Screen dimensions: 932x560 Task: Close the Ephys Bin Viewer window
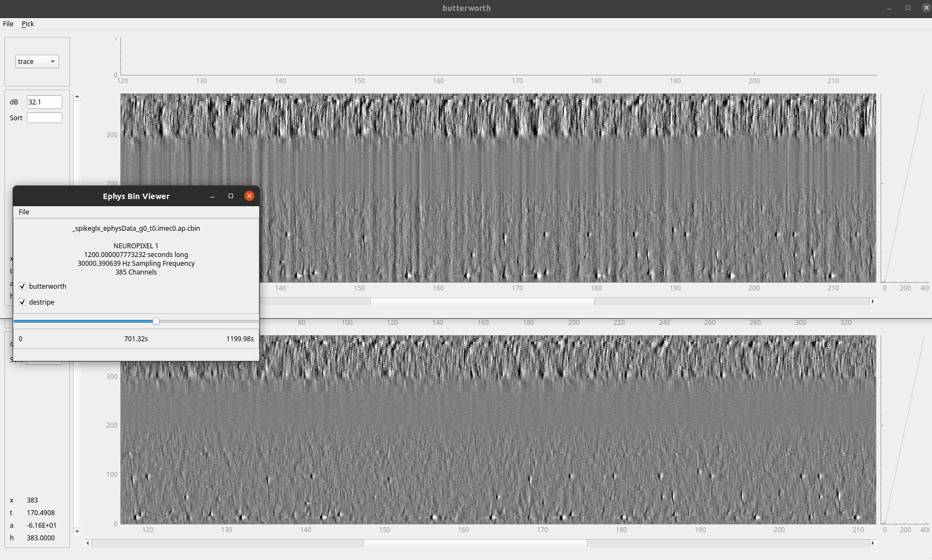click(x=249, y=196)
